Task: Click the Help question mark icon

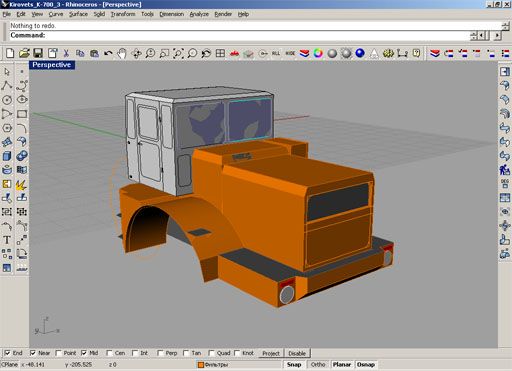Action: point(416,53)
